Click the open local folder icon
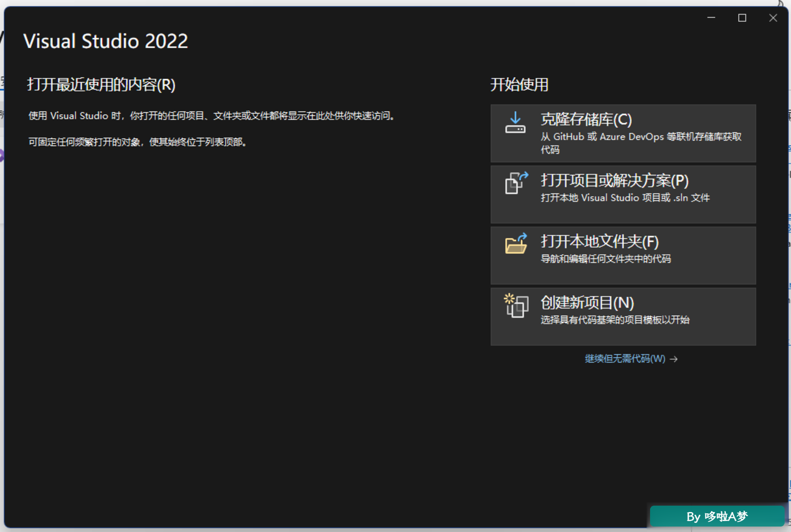791x532 pixels. pos(516,244)
